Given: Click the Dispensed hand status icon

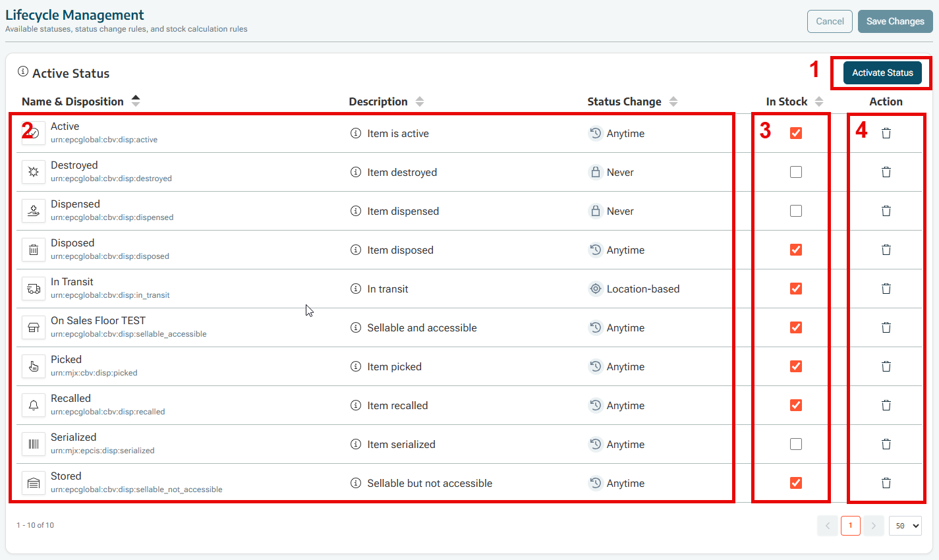Looking at the screenshot, I should (34, 211).
